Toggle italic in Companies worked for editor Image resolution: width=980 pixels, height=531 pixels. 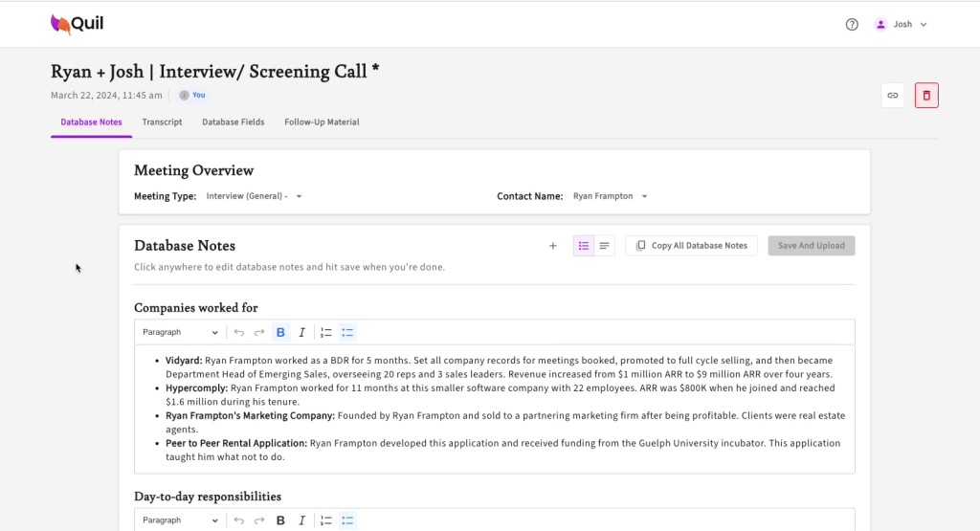coord(301,332)
